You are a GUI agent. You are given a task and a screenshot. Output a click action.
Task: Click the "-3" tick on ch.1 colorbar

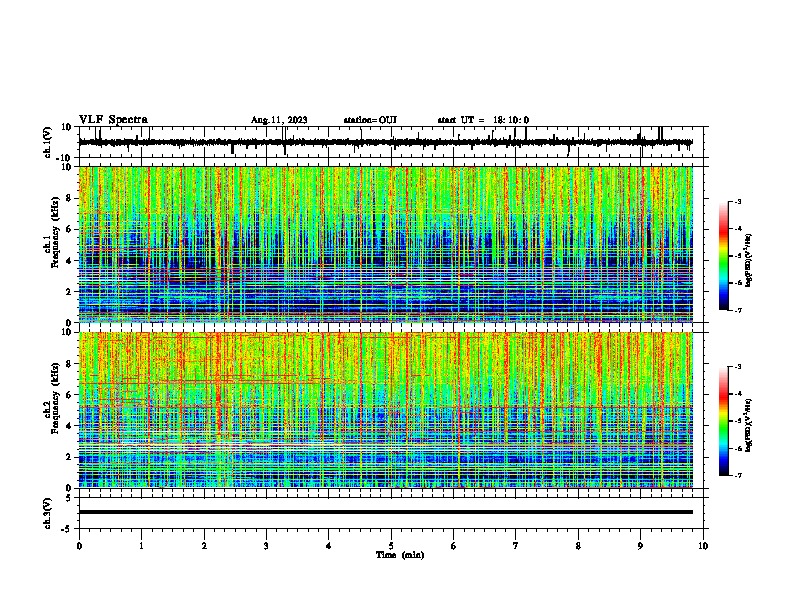click(x=737, y=201)
